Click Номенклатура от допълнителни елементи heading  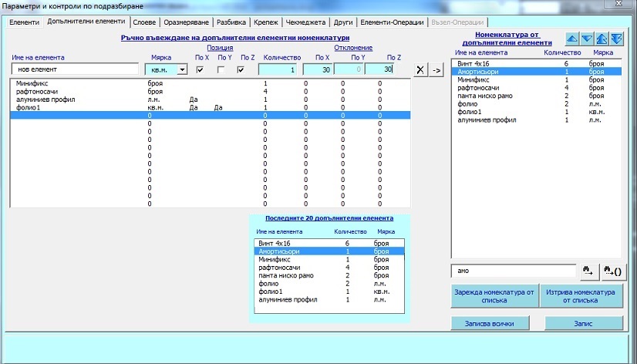(507, 39)
